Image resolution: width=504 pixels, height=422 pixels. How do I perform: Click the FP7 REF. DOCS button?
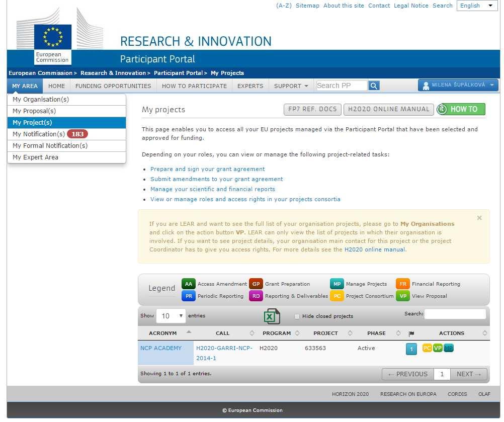click(x=312, y=109)
